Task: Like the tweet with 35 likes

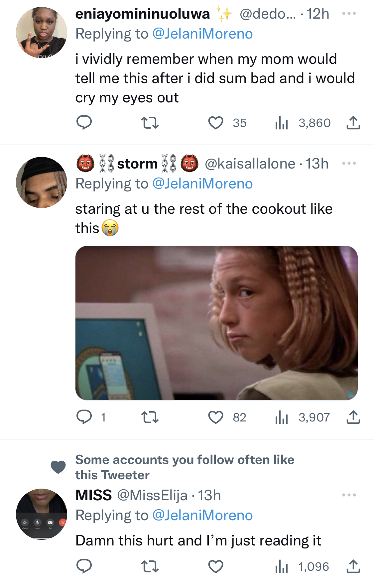Action: click(216, 123)
